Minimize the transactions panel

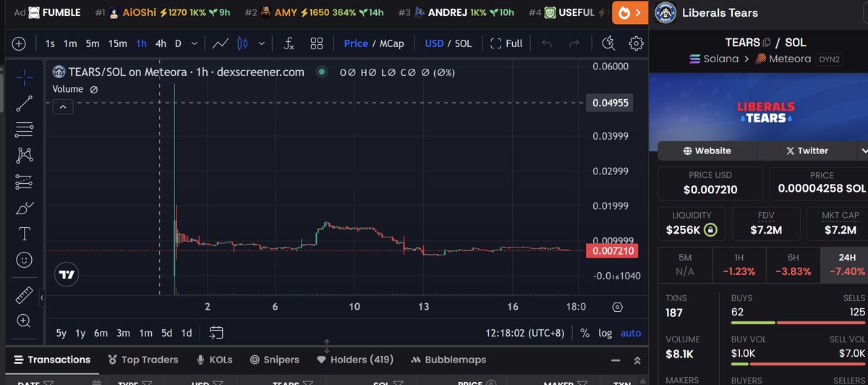click(x=617, y=360)
